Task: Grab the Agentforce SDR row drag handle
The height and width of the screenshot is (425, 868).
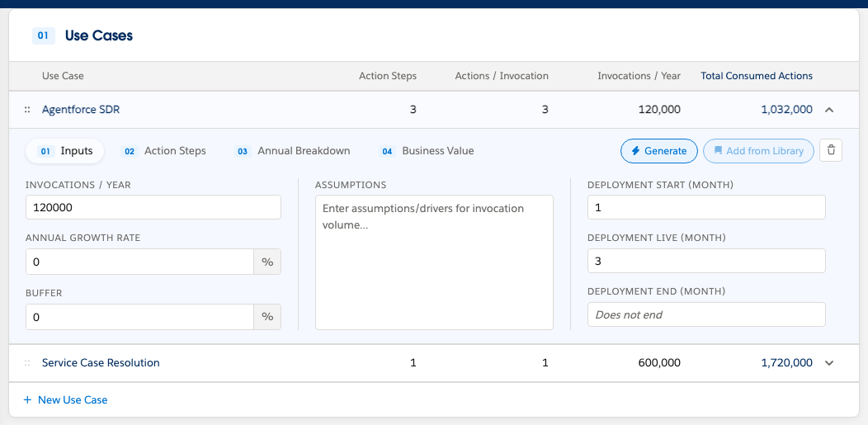Action: (x=27, y=110)
